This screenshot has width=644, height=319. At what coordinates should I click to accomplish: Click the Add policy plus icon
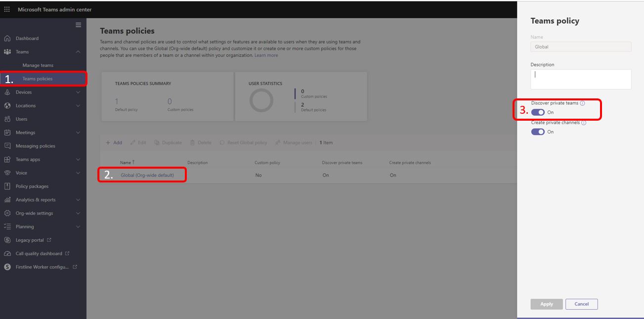point(108,142)
